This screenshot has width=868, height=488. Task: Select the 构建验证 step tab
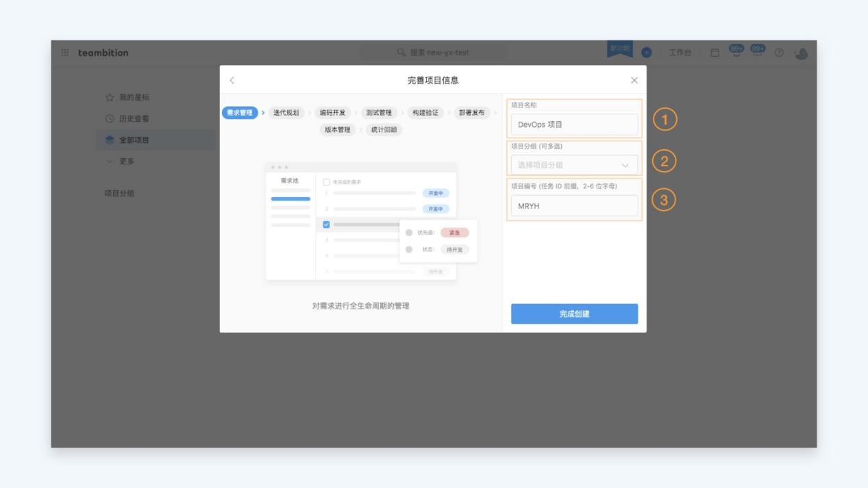point(425,113)
